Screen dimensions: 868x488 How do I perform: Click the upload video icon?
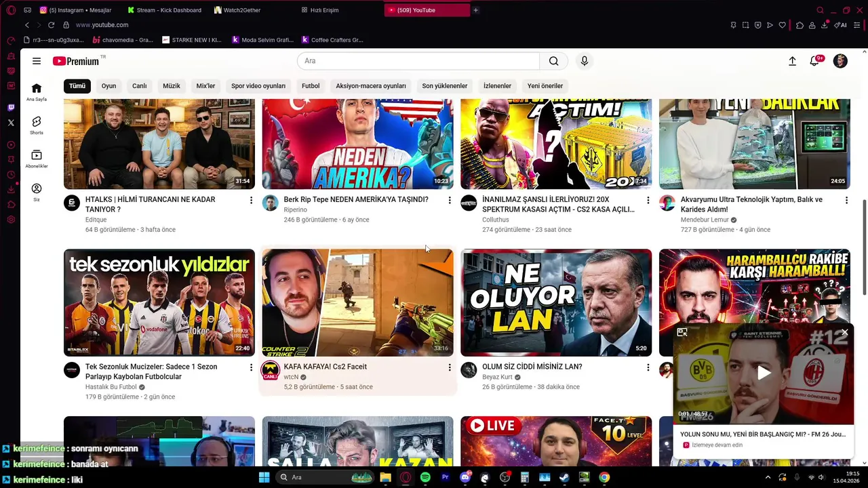(792, 61)
